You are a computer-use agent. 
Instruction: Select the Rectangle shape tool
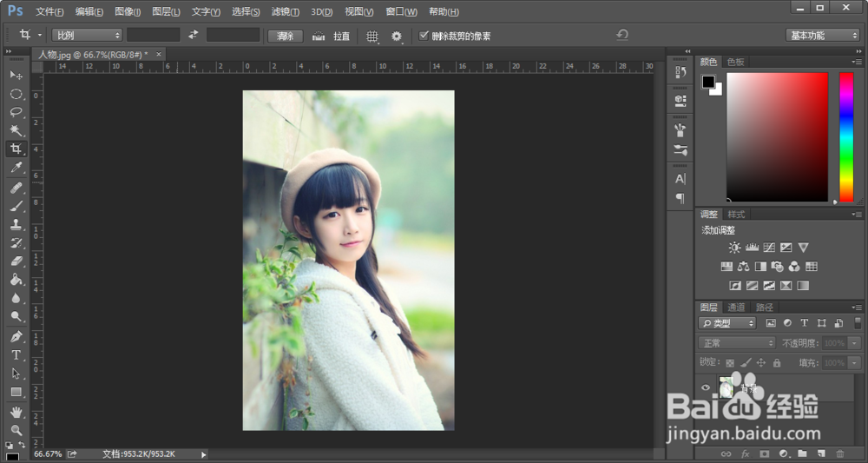click(x=16, y=392)
